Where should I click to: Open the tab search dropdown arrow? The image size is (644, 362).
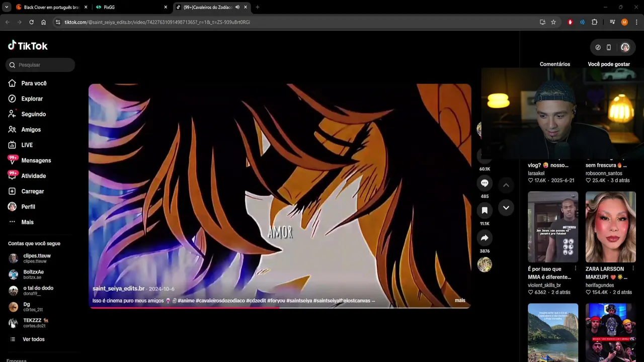[7, 7]
